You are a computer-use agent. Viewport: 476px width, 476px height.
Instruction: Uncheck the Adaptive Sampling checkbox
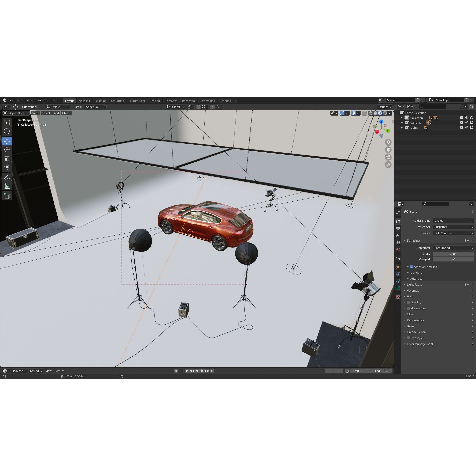(412, 267)
